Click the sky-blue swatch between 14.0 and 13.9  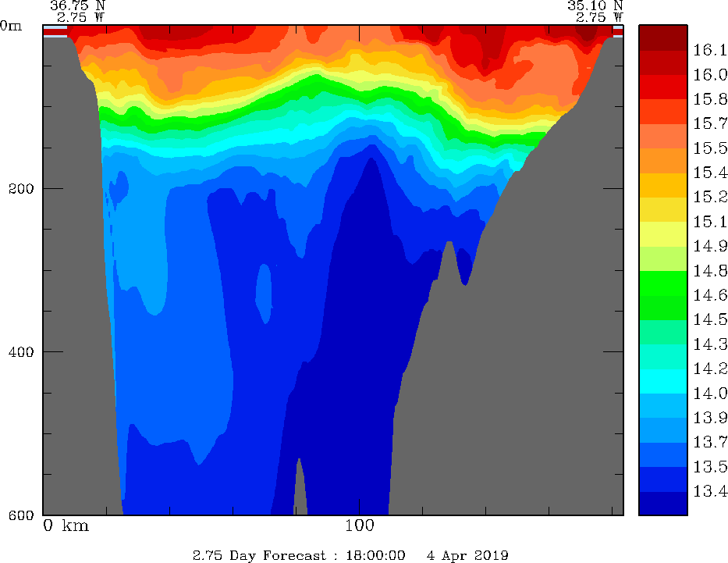click(663, 405)
